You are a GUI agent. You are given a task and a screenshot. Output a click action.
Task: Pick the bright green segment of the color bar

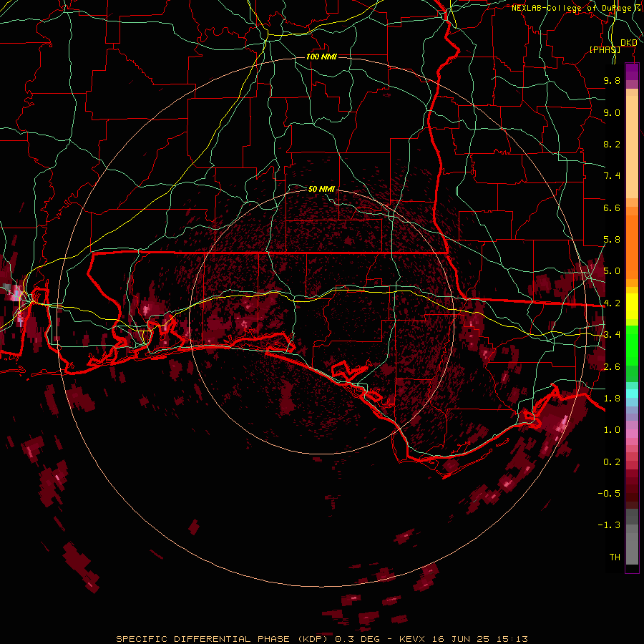[x=632, y=345]
